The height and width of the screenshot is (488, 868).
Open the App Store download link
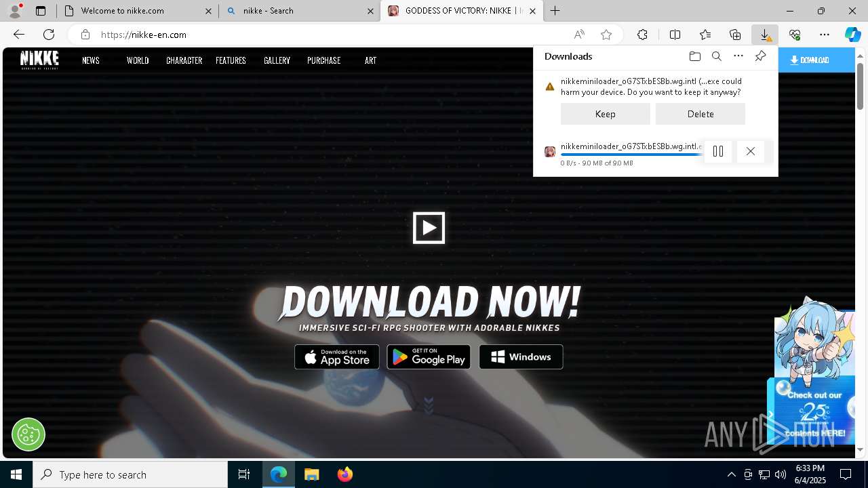pyautogui.click(x=337, y=357)
